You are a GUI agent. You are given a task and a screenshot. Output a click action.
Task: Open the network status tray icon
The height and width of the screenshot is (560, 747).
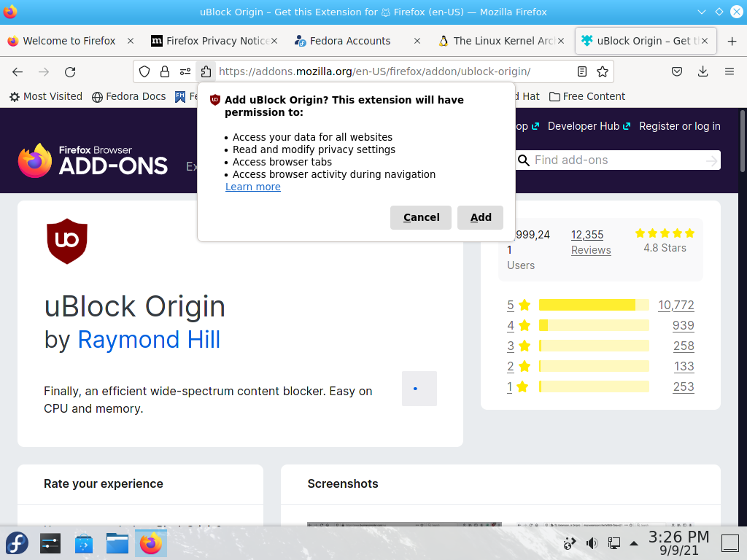pos(614,543)
